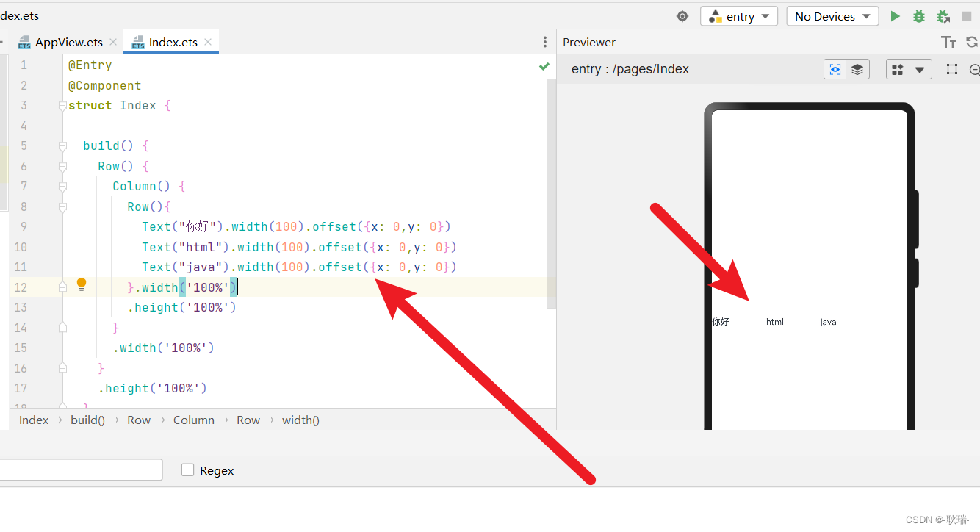Screen dimensions: 980x532
Task: Click the zoom out magnifier in Previewer
Action: [975, 70]
